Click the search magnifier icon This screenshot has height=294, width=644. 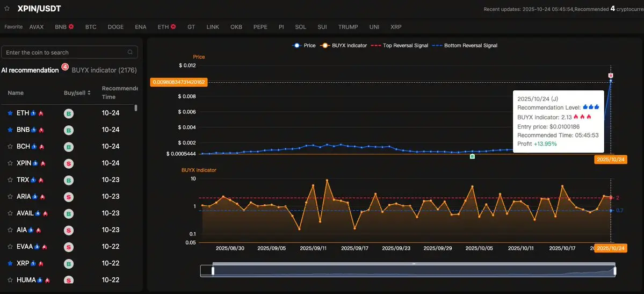coord(130,52)
